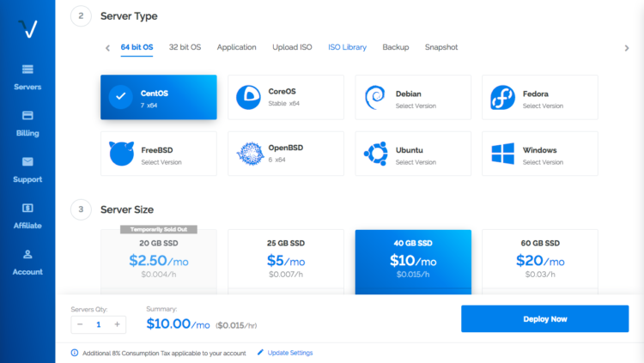Choose the Ubuntu Select Version card
This screenshot has height=363, width=644.
(x=413, y=154)
